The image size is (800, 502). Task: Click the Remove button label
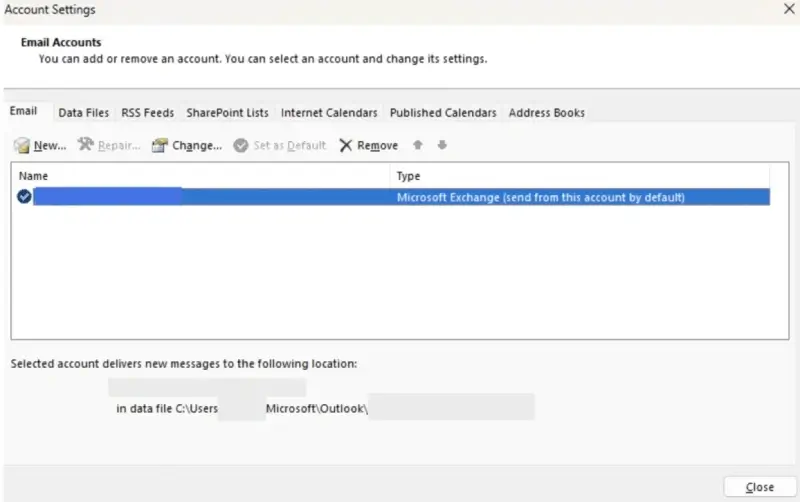pos(377,146)
